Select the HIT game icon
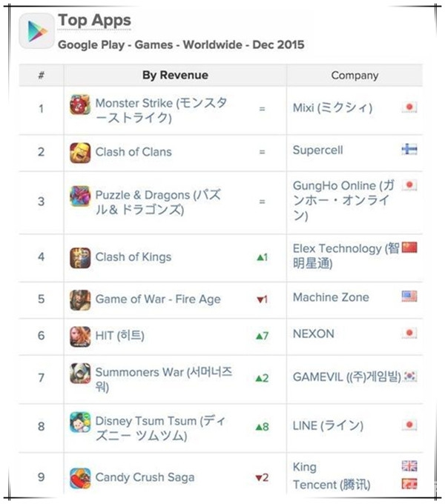This screenshot has width=445, height=504. [x=80, y=336]
